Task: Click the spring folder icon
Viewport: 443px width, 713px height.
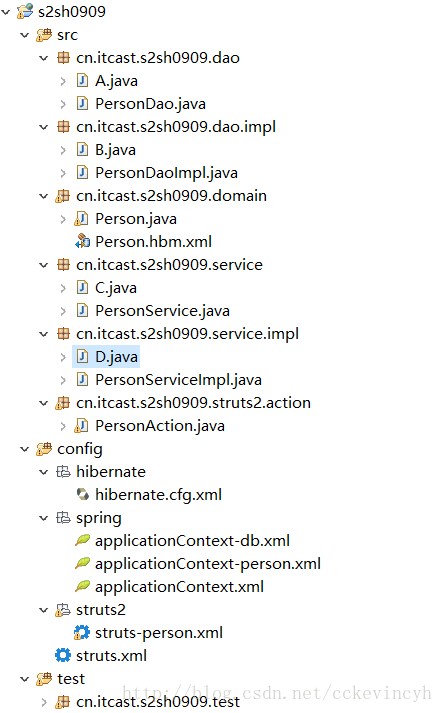Action: coord(63,518)
